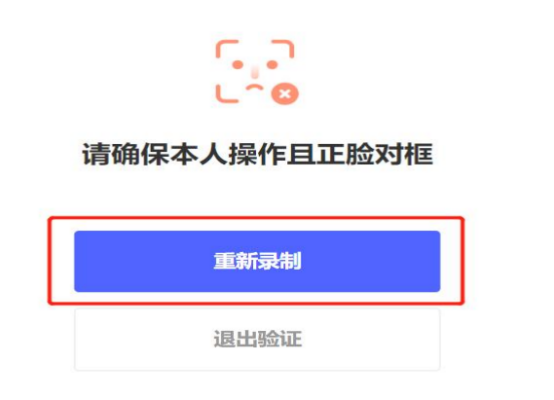Tap the white outlined exit verification box
The image size is (554, 400).
257,339
